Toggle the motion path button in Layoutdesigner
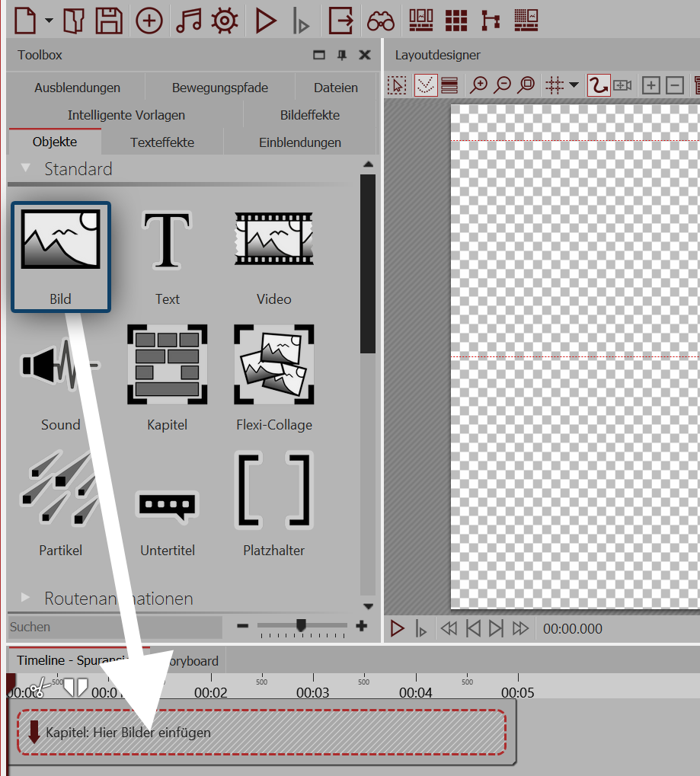This screenshot has width=700, height=776. tap(598, 85)
